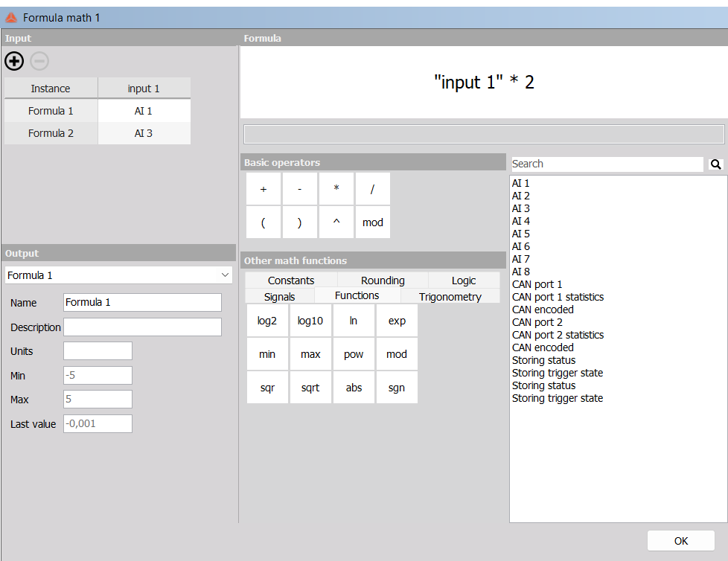Screen dimensions: 728x561
Task: Insert the log2 function
Action: pyautogui.click(x=267, y=321)
